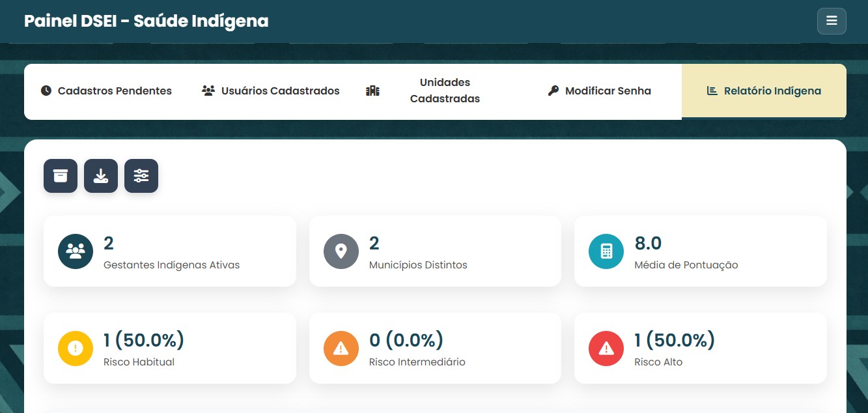This screenshot has width=868, height=413.
Task: Click the Média de Pontuação label
Action: click(x=686, y=265)
